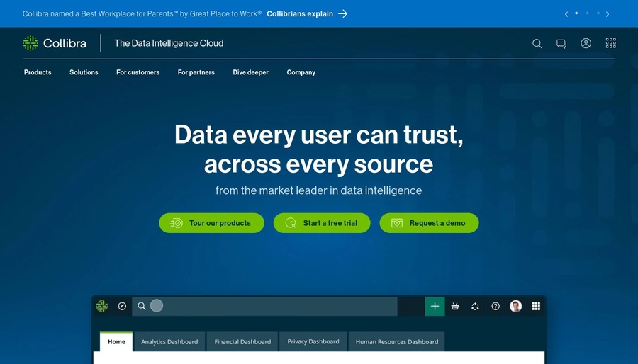Switch to the Privacy Dashboard tab

[x=313, y=341]
